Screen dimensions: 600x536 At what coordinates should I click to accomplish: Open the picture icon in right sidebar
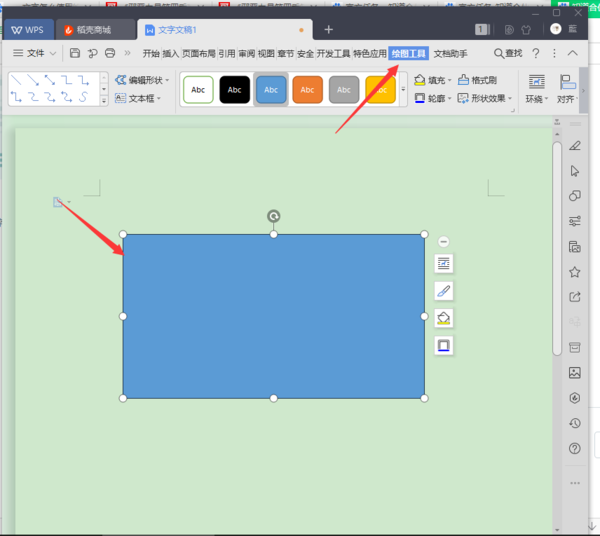[x=574, y=373]
